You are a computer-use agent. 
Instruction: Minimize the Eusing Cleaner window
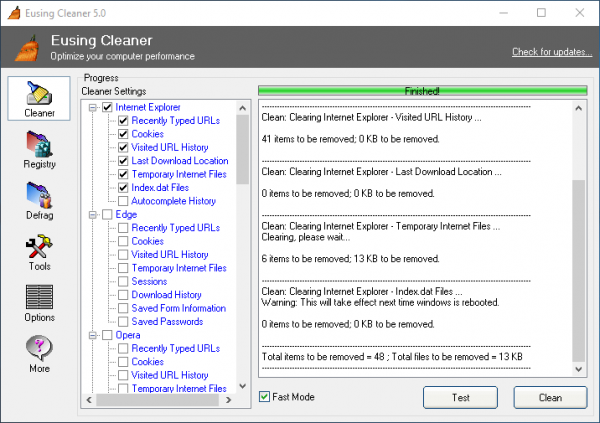pos(504,13)
